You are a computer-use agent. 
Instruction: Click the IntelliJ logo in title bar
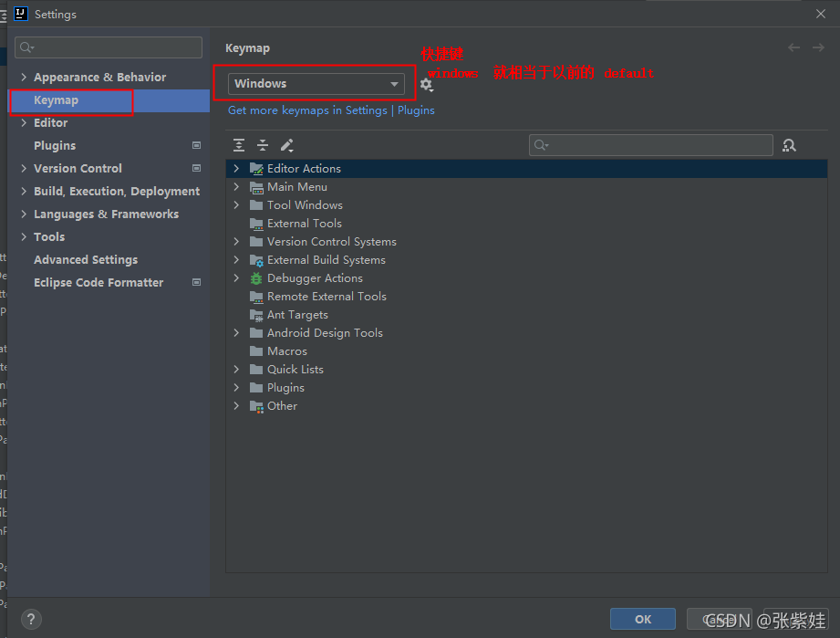point(21,14)
